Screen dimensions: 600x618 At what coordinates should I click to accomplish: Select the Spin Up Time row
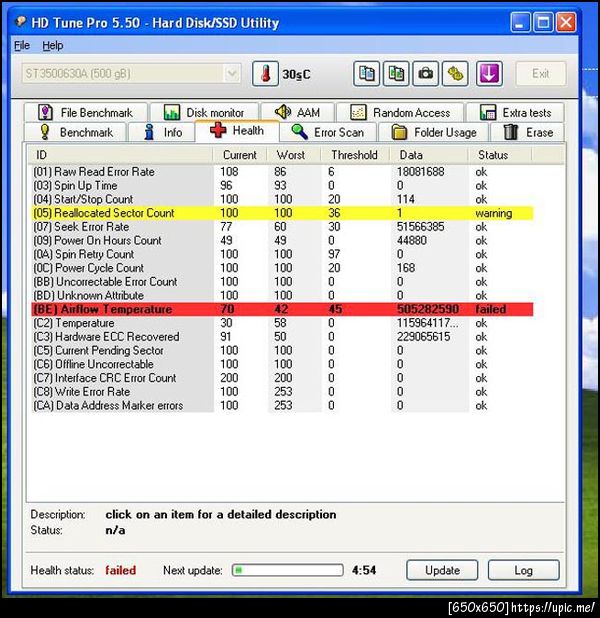282,185
